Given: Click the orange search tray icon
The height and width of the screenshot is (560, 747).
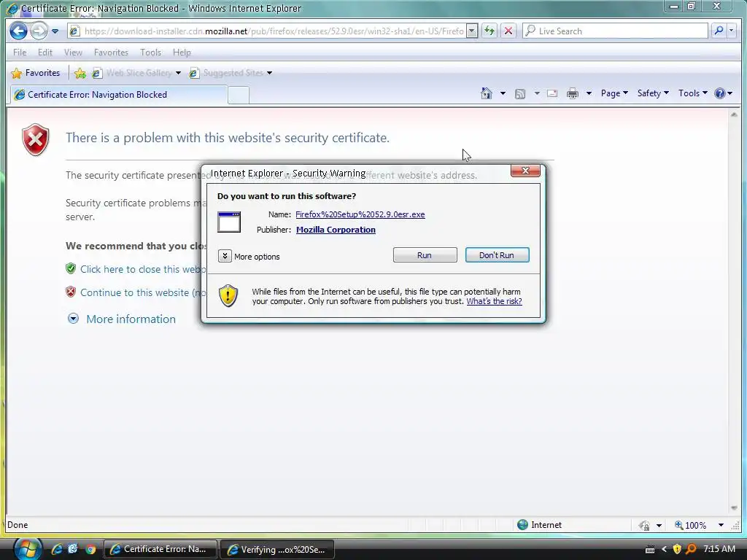Looking at the screenshot, I should coord(691,550).
